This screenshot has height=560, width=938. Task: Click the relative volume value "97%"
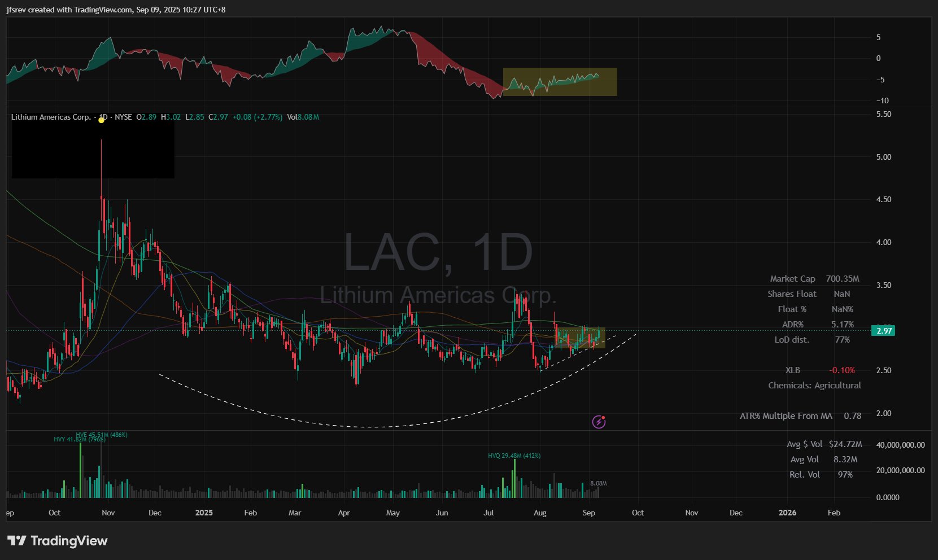click(845, 475)
